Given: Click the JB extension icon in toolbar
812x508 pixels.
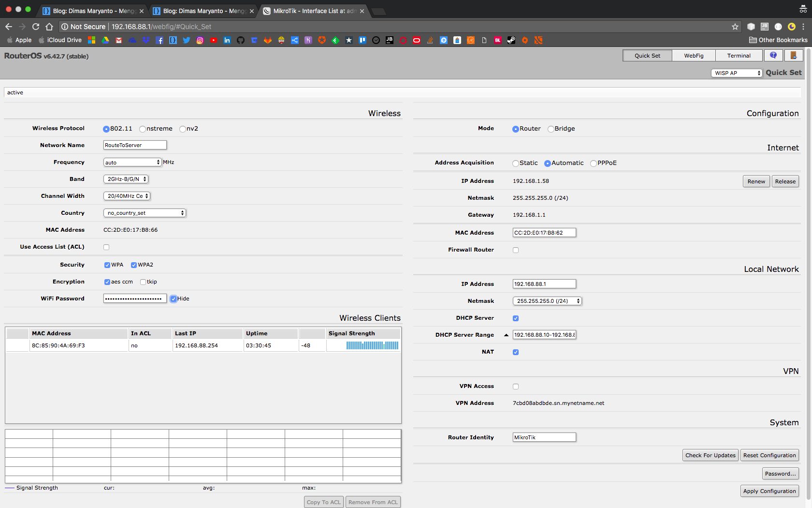Looking at the screenshot, I should (764, 27).
